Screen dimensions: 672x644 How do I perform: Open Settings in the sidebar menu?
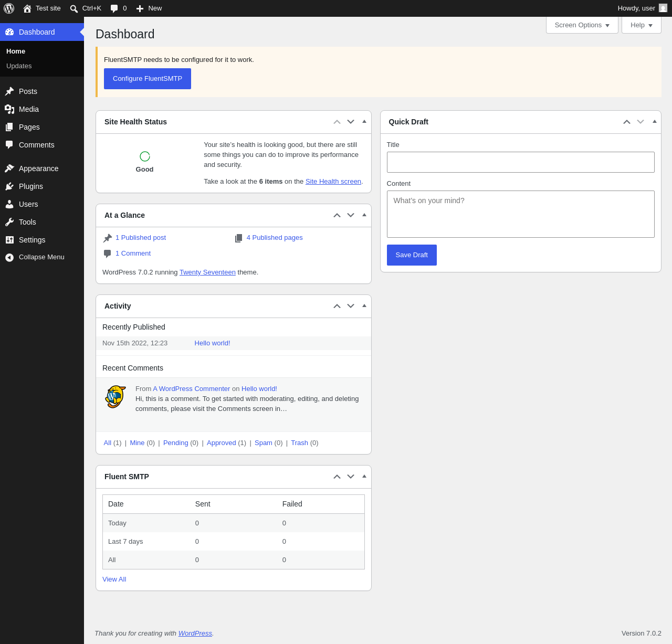tap(42, 240)
